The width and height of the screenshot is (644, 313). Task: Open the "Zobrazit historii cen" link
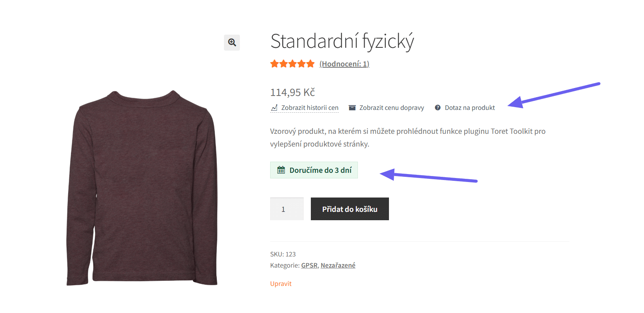click(x=310, y=108)
